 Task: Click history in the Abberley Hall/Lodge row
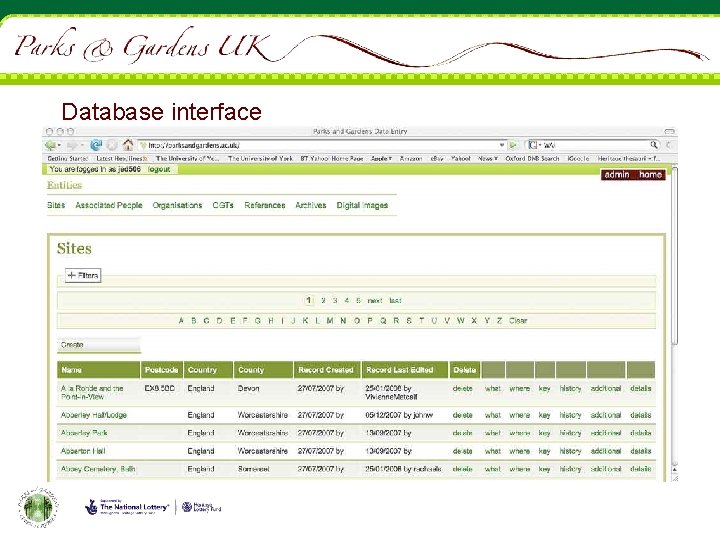point(570,415)
